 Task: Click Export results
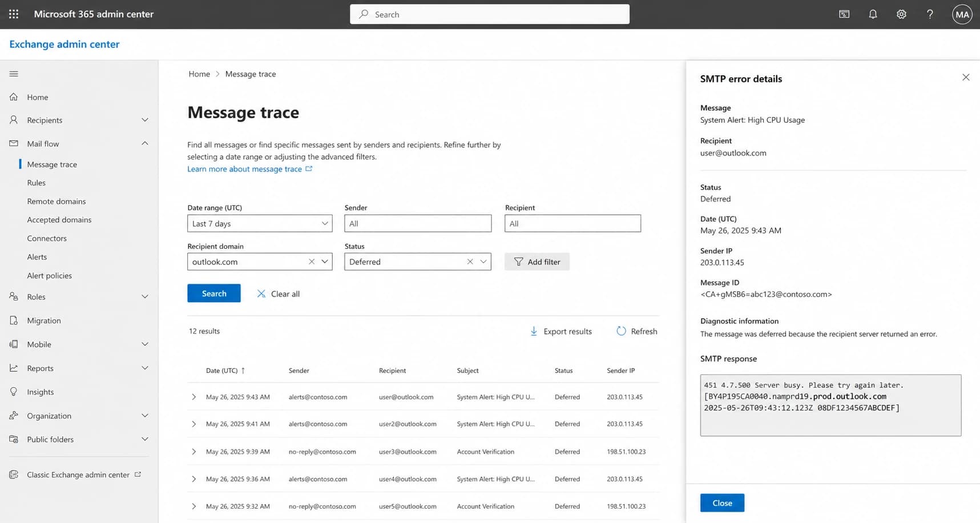pos(561,331)
